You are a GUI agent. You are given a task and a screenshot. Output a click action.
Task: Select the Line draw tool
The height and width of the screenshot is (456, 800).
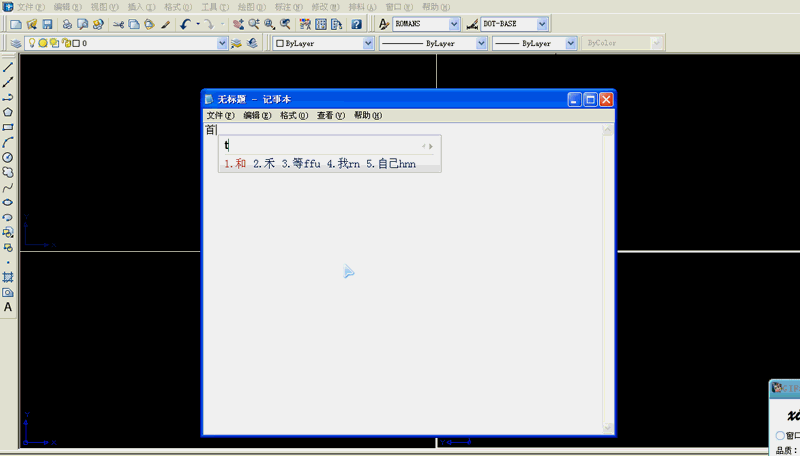(8, 67)
